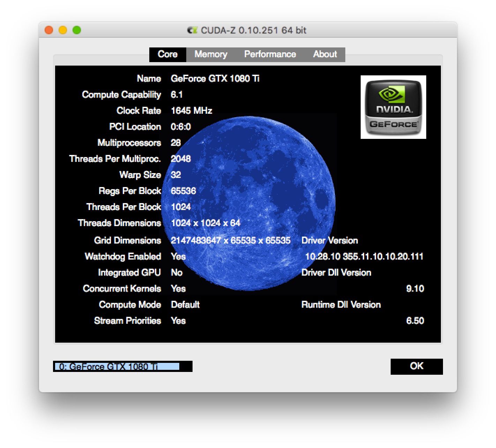Close the CUDA-Z window with red button
The image size is (496, 448).
[x=49, y=30]
